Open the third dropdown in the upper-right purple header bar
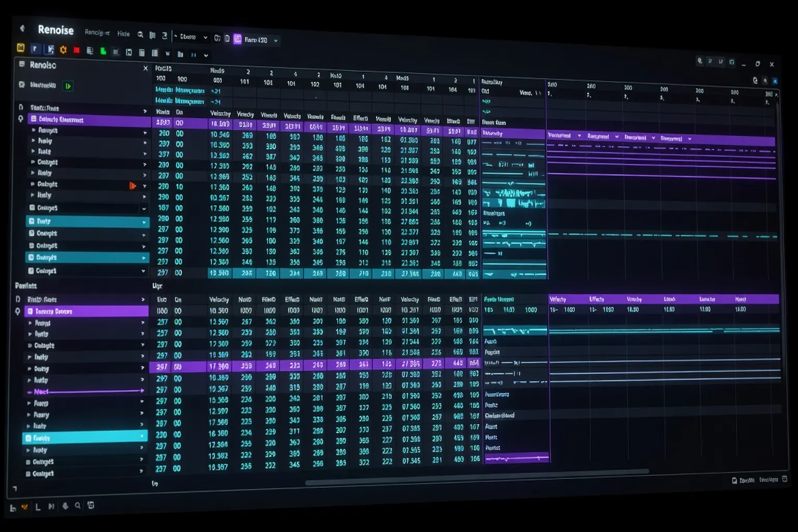The image size is (798, 532). click(640, 138)
